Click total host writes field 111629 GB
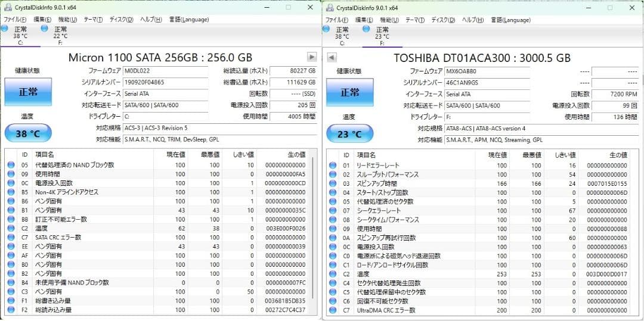The image size is (644, 321). tap(293, 82)
